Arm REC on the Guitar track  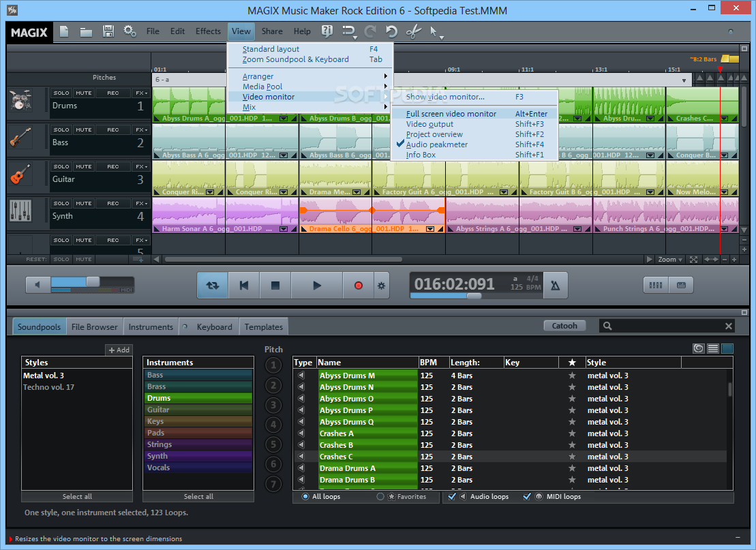(113, 166)
